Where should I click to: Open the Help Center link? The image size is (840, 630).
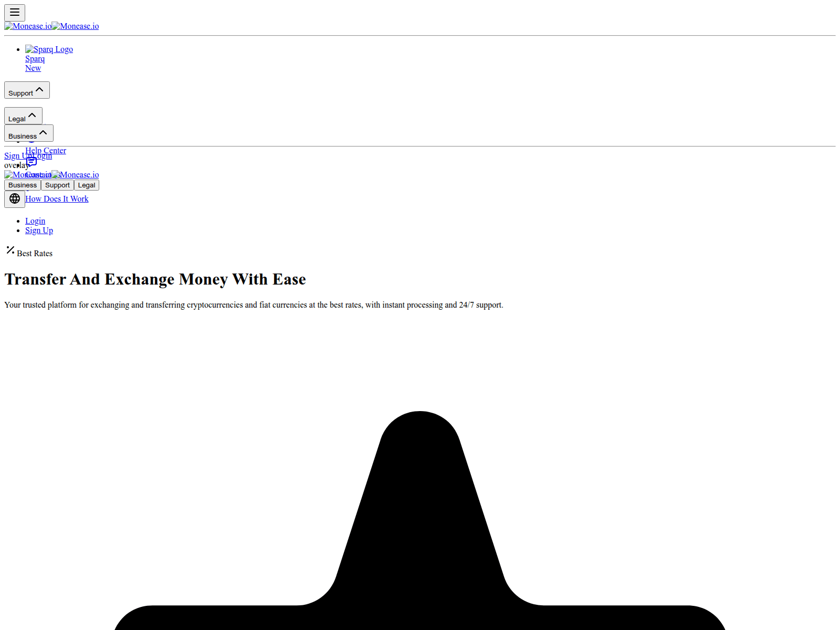(x=46, y=151)
